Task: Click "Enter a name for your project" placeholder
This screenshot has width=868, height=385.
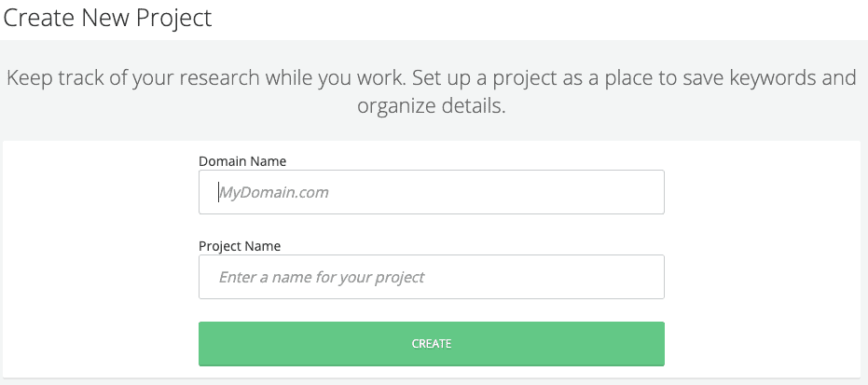Action: pyautogui.click(x=322, y=277)
